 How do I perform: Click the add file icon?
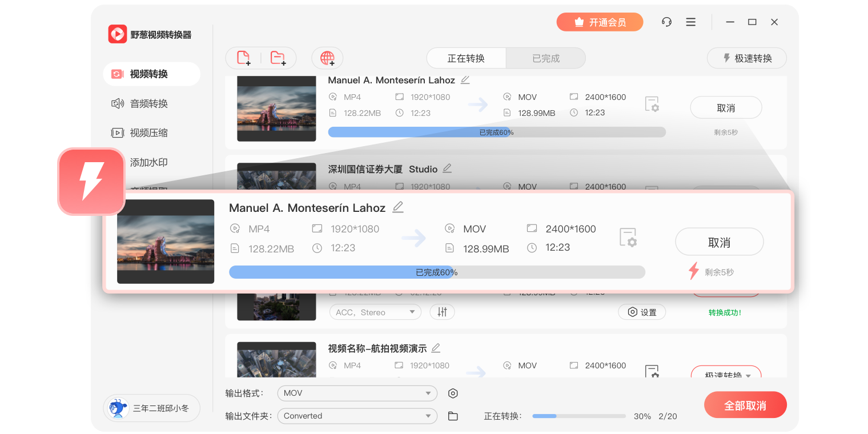point(244,58)
